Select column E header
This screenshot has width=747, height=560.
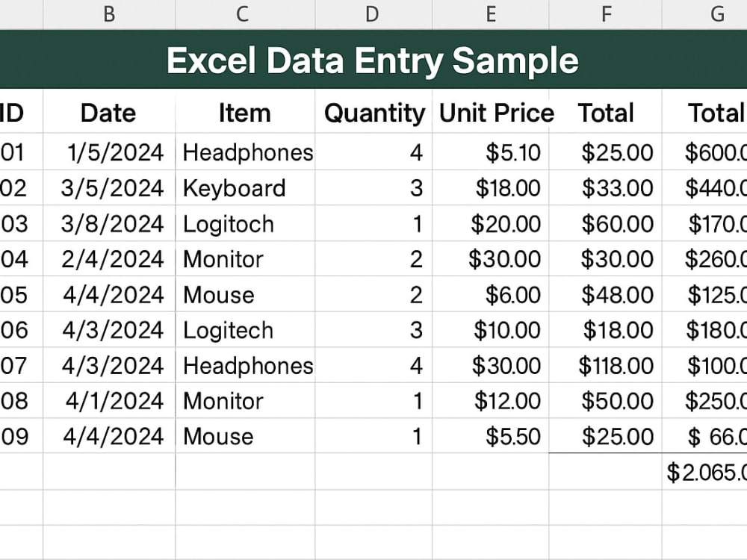491,14
